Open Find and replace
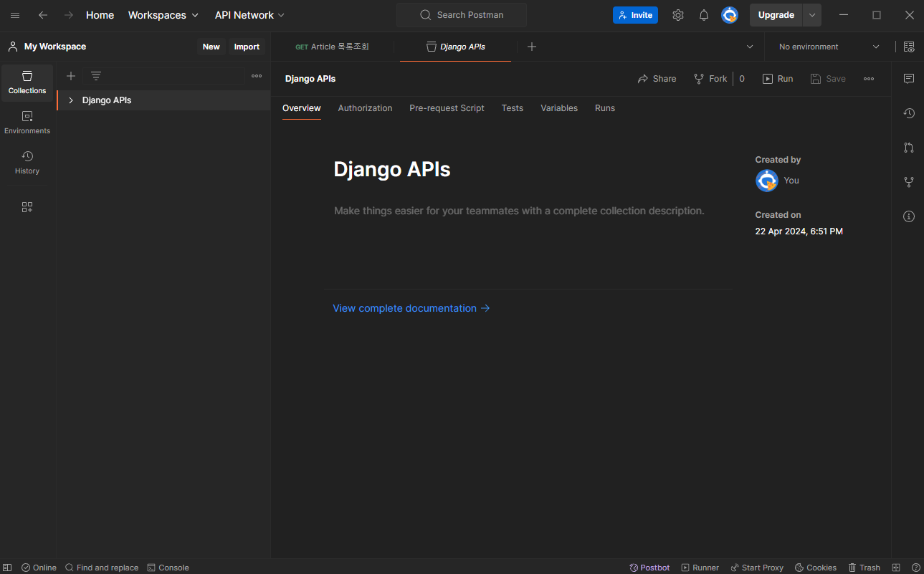 102,568
